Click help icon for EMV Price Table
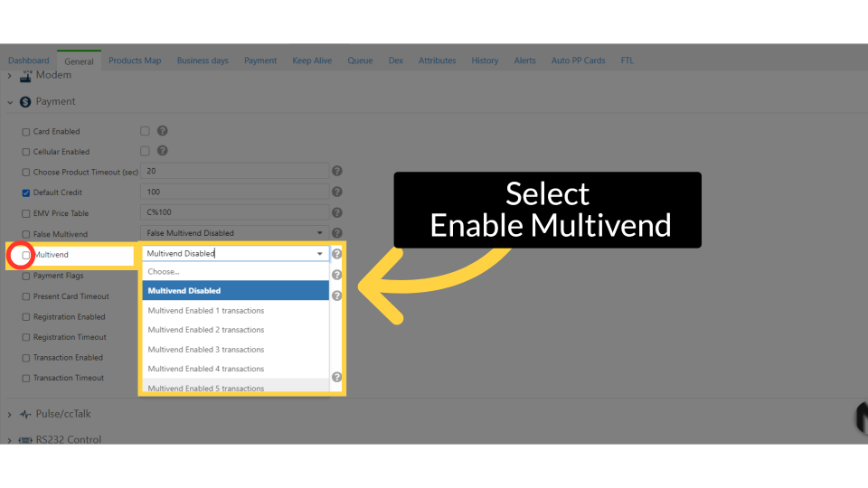Image resolution: width=868 pixels, height=488 pixels. [336, 212]
